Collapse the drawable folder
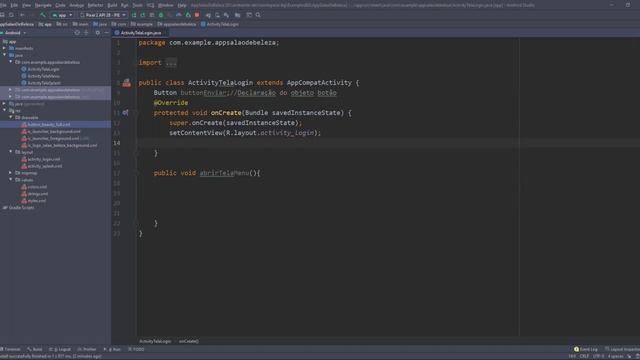 [x=11, y=118]
